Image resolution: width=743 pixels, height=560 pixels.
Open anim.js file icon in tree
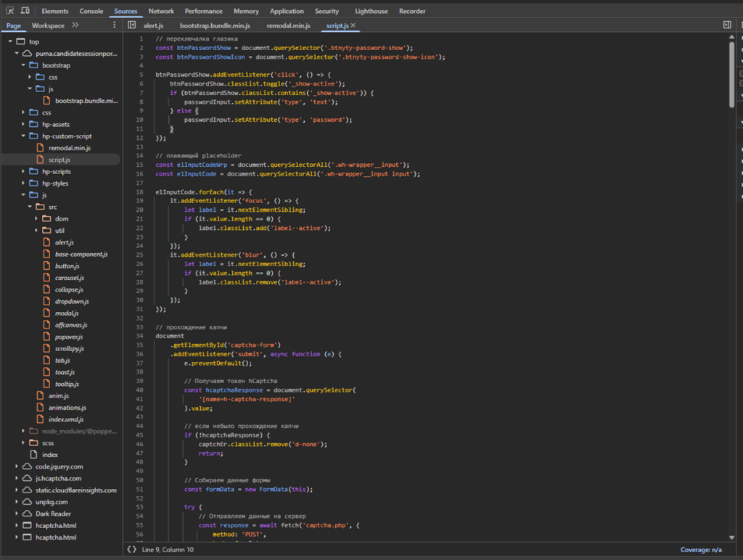point(41,395)
